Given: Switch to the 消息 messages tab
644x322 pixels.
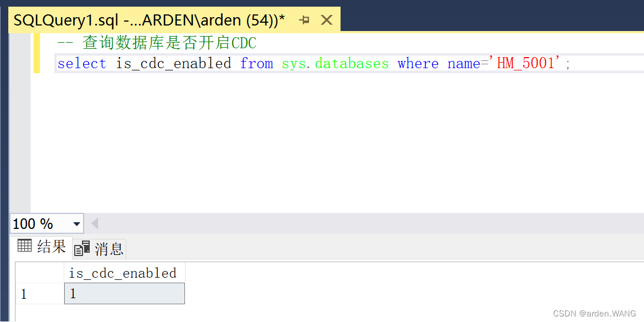Looking at the screenshot, I should [109, 248].
